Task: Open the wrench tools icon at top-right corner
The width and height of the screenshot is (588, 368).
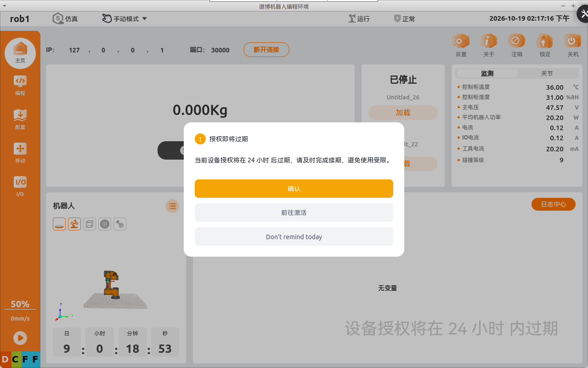Action: (583, 14)
